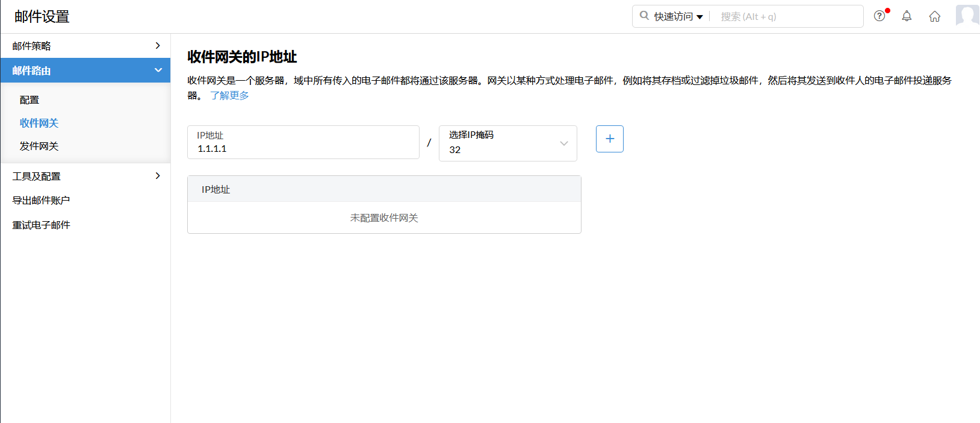Expand the 邮件策略 section

(85, 46)
